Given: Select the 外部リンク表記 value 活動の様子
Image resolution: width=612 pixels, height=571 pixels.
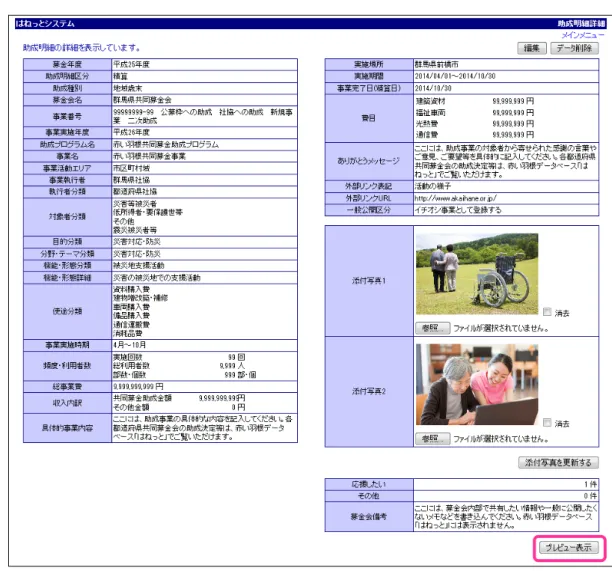Looking at the screenshot, I should click(432, 186).
